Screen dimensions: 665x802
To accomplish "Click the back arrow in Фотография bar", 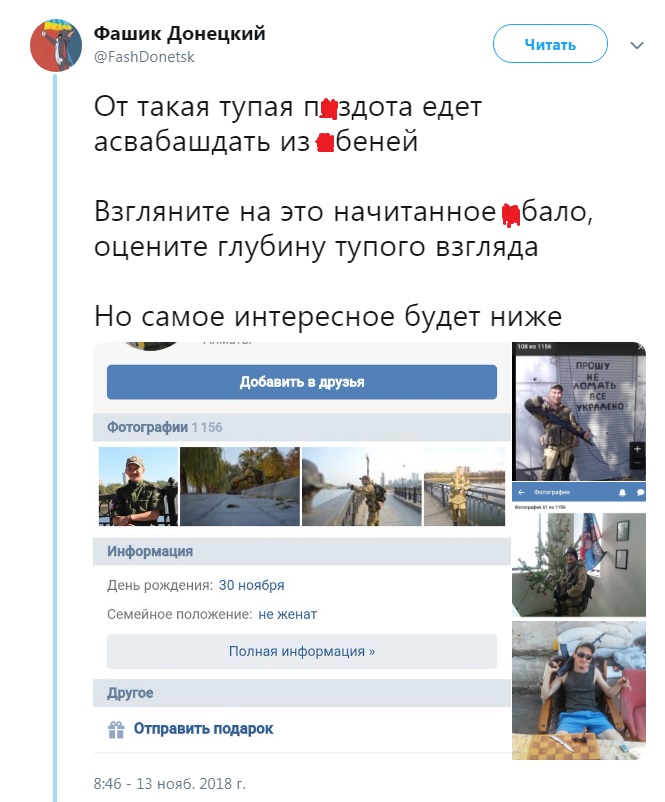I will [x=521, y=492].
